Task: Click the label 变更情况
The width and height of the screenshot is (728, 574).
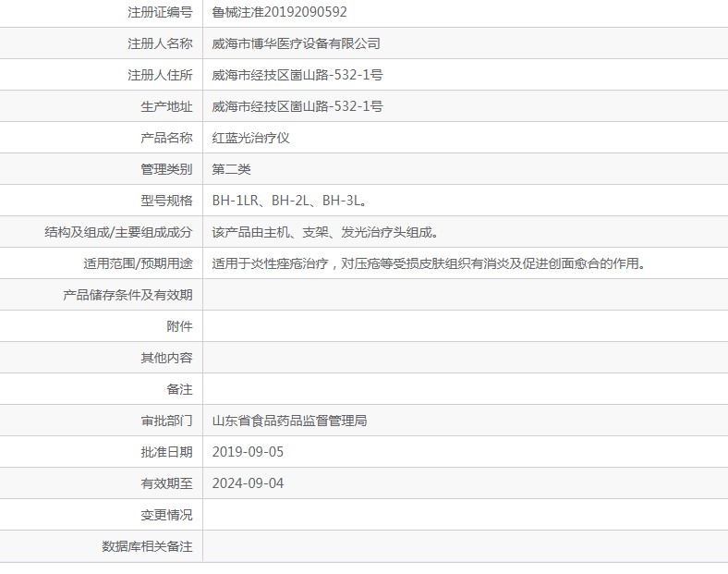Action: (166, 515)
